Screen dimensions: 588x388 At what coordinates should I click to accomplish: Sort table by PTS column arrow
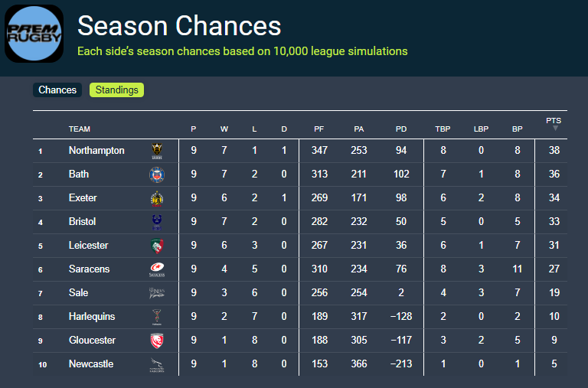pos(555,128)
